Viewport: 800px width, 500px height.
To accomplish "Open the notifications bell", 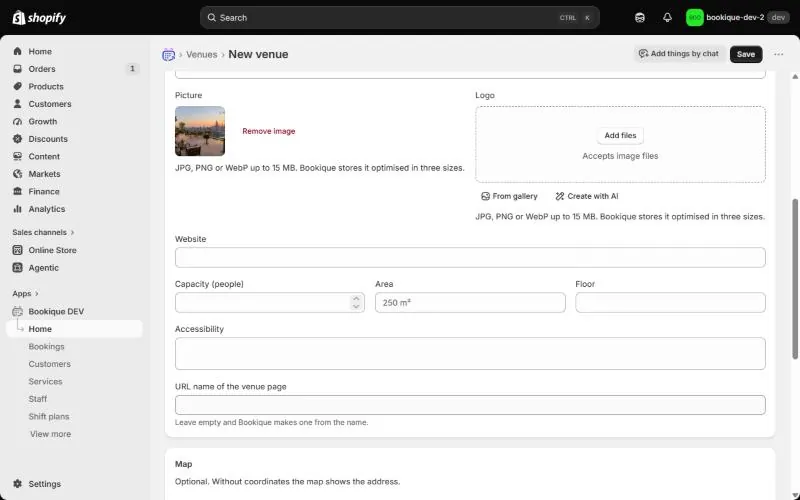I will pos(667,18).
